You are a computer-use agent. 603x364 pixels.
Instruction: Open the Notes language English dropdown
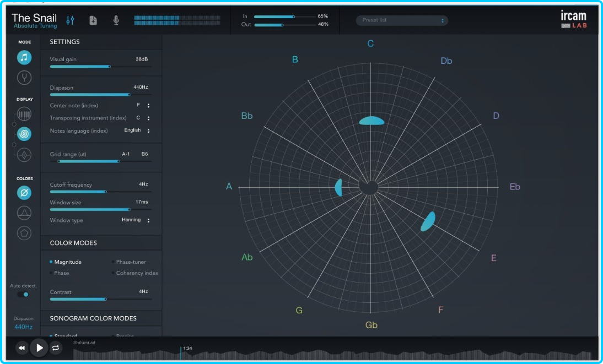pyautogui.click(x=137, y=131)
